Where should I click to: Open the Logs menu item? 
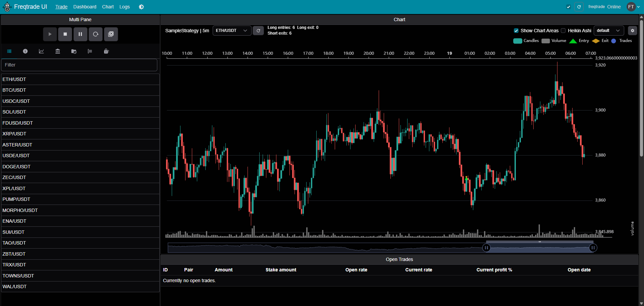(x=124, y=7)
